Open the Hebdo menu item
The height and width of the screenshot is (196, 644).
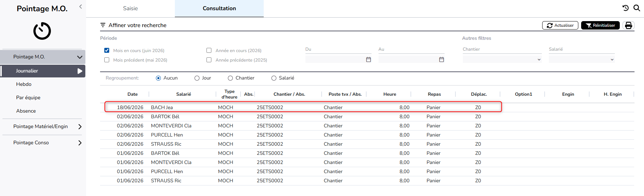(24, 84)
